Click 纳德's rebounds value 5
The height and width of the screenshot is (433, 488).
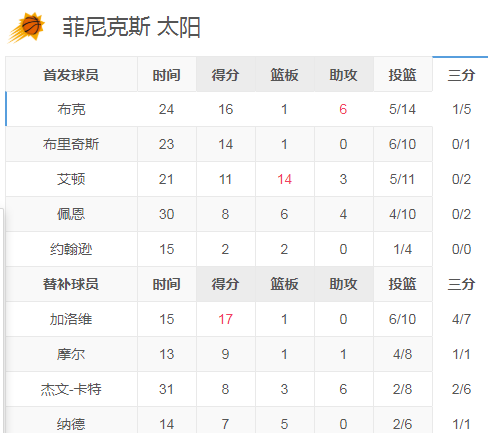coord(284,424)
